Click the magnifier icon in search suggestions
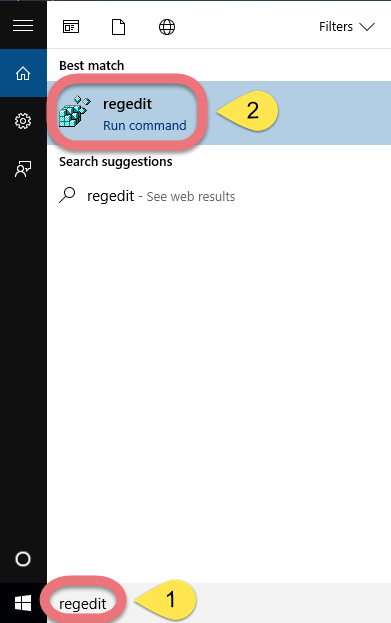Screen dimensions: 391x623 point(67,195)
